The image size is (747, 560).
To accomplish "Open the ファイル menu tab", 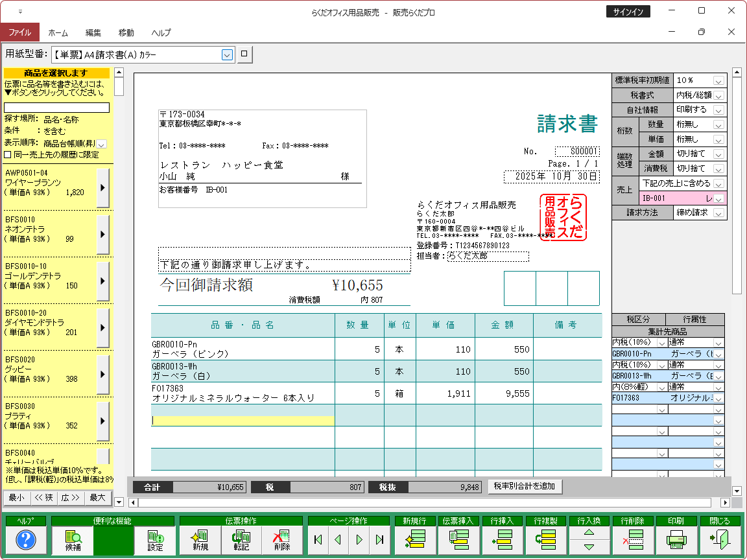I will 19,32.
